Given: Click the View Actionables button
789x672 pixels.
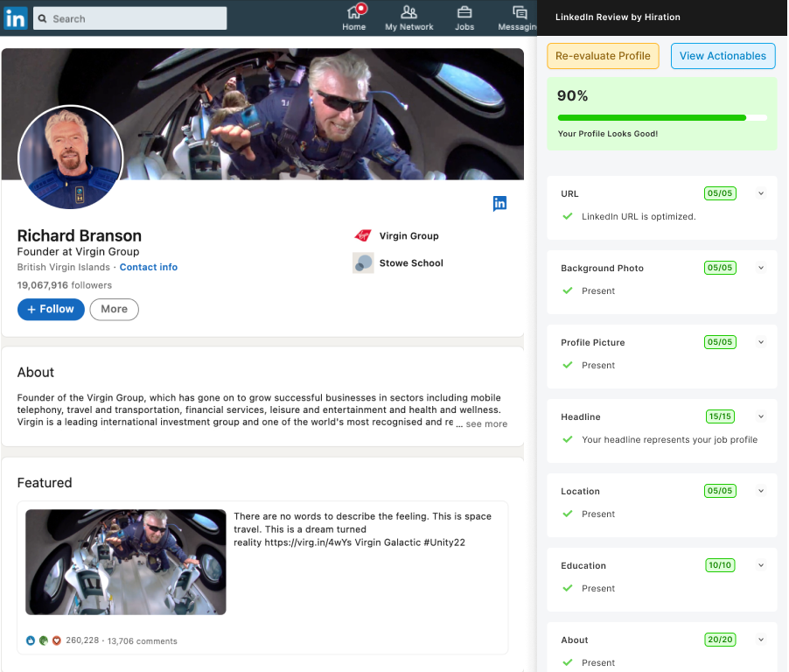Looking at the screenshot, I should (723, 56).
